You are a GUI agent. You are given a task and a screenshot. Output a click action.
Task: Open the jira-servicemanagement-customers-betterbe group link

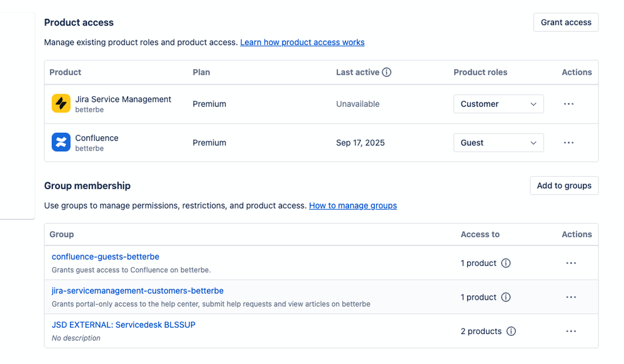coord(137,291)
